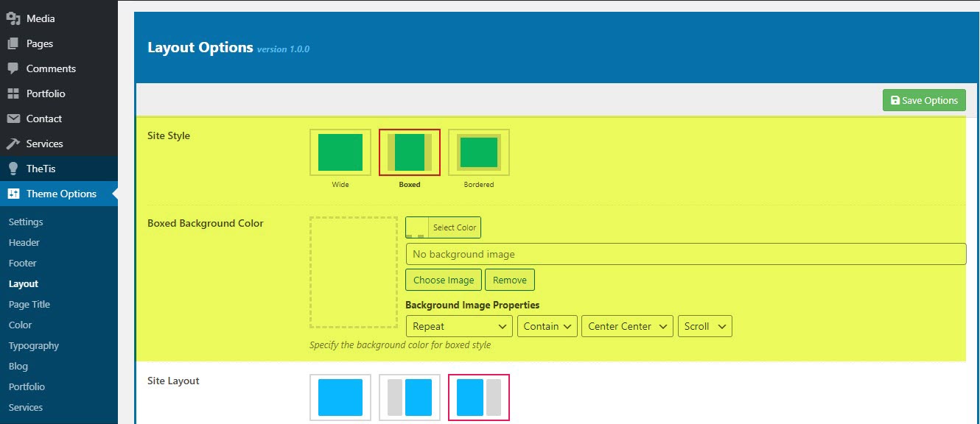Select the Boxed site style
Image resolution: width=980 pixels, height=424 pixels.
410,152
